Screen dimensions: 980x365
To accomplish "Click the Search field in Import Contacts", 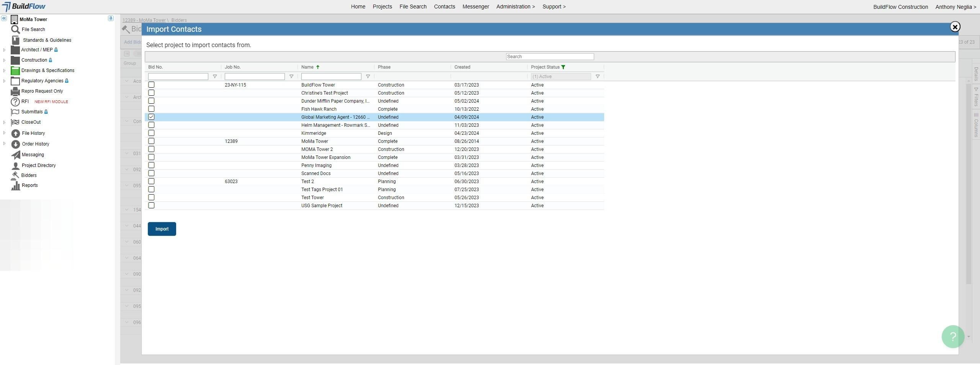I will click(x=550, y=57).
